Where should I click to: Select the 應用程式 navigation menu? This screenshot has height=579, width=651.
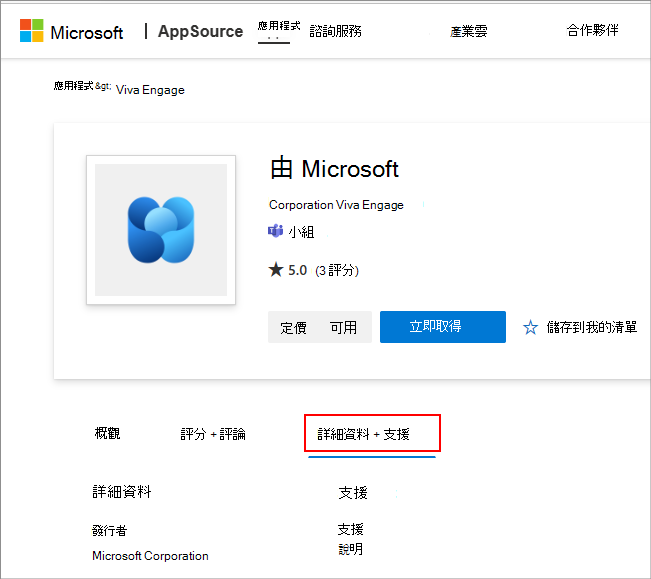coord(279,26)
